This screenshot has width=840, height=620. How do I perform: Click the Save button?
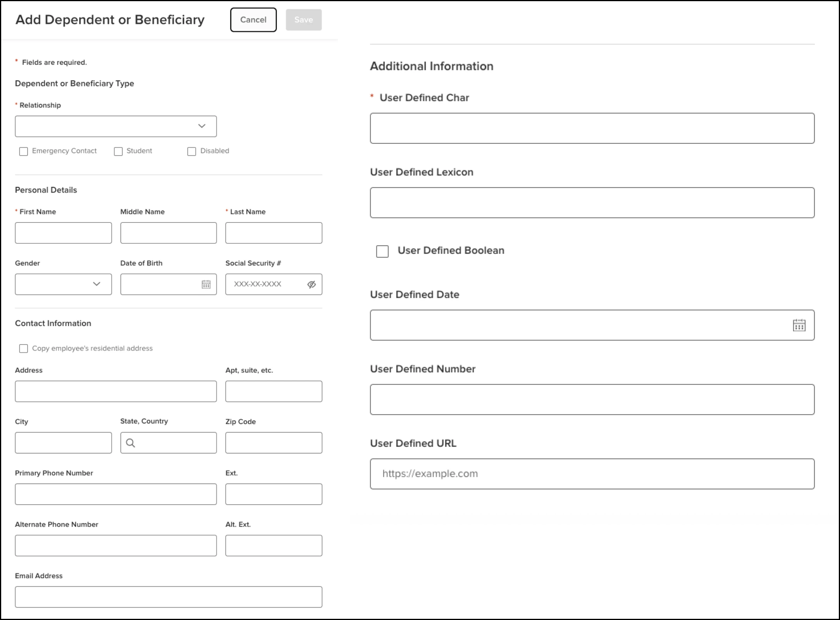coord(303,20)
